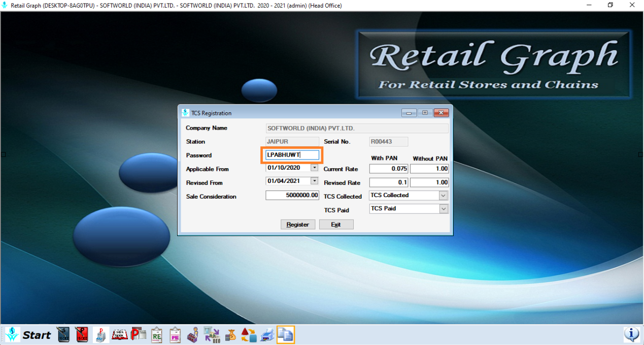Open the colored shapes exchange icon
Screen dimensions: 644x345
click(249, 334)
